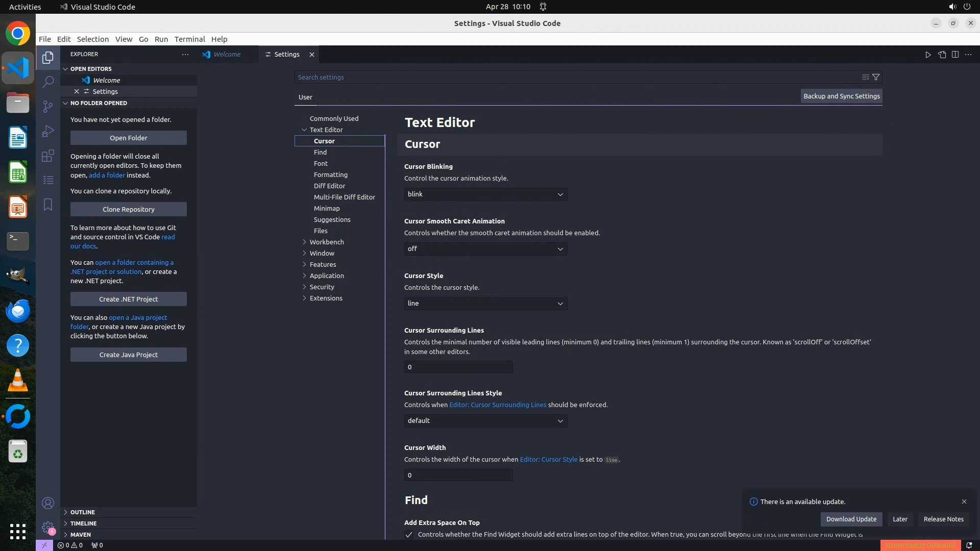Open the Search view in activity bar

click(x=48, y=82)
